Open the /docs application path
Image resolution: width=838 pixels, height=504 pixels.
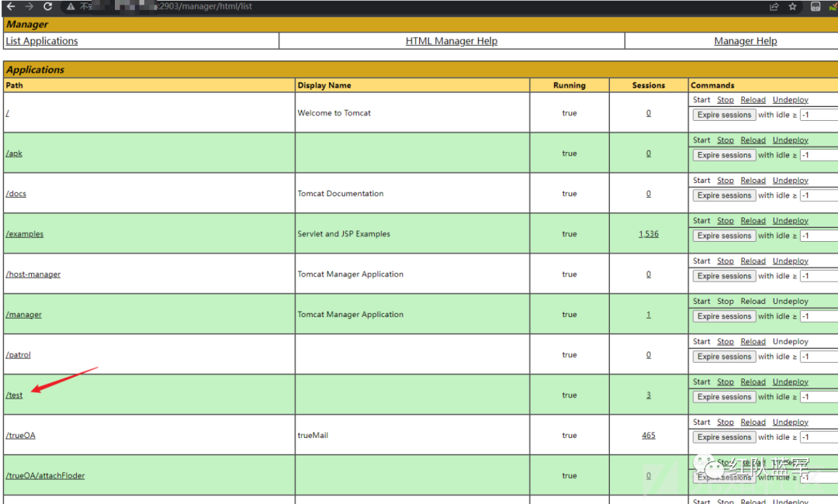pyautogui.click(x=16, y=194)
